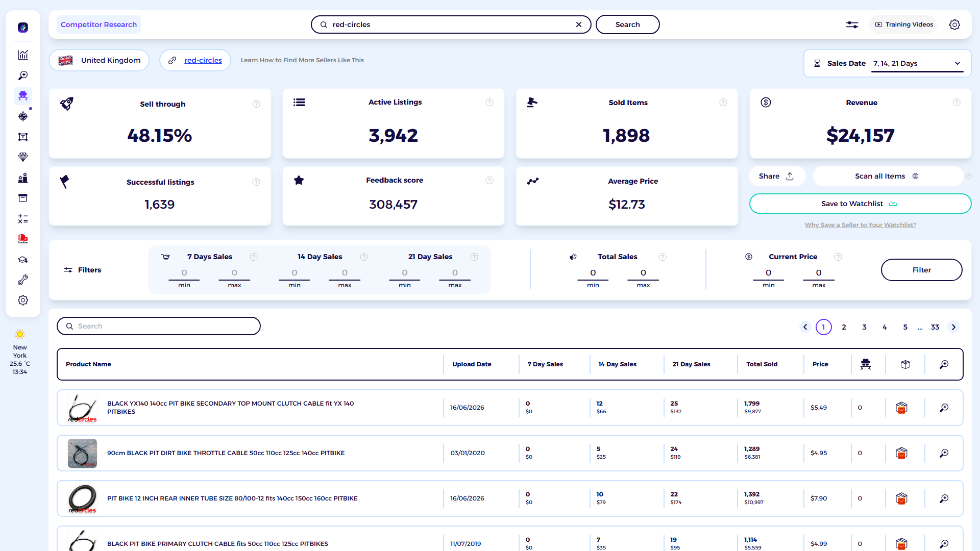Open eBay listing icon for YX140 clutch cable
Viewport: 980px width, 551px height.
901,408
